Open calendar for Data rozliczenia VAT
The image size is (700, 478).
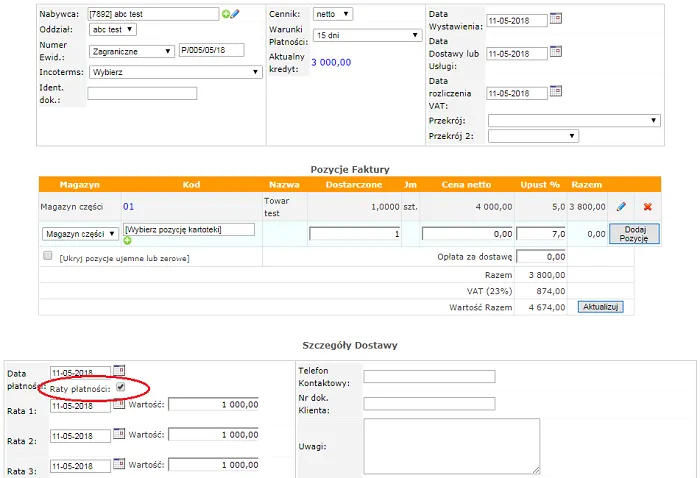557,92
